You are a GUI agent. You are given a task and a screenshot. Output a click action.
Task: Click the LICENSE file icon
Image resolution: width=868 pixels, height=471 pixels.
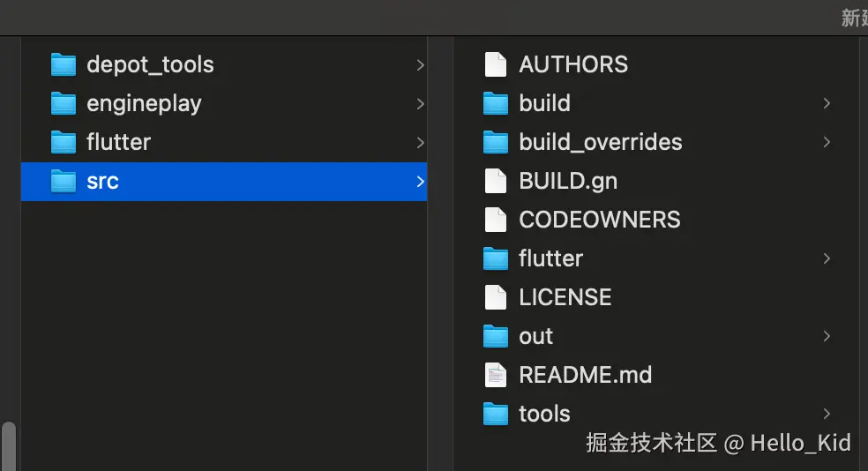pos(496,297)
